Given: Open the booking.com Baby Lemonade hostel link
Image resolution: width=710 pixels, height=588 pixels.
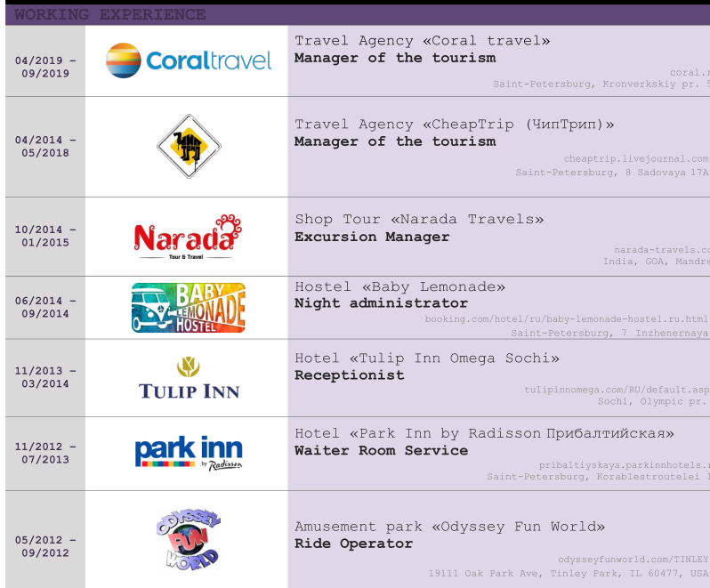Looking at the screenshot, I should click(566, 318).
